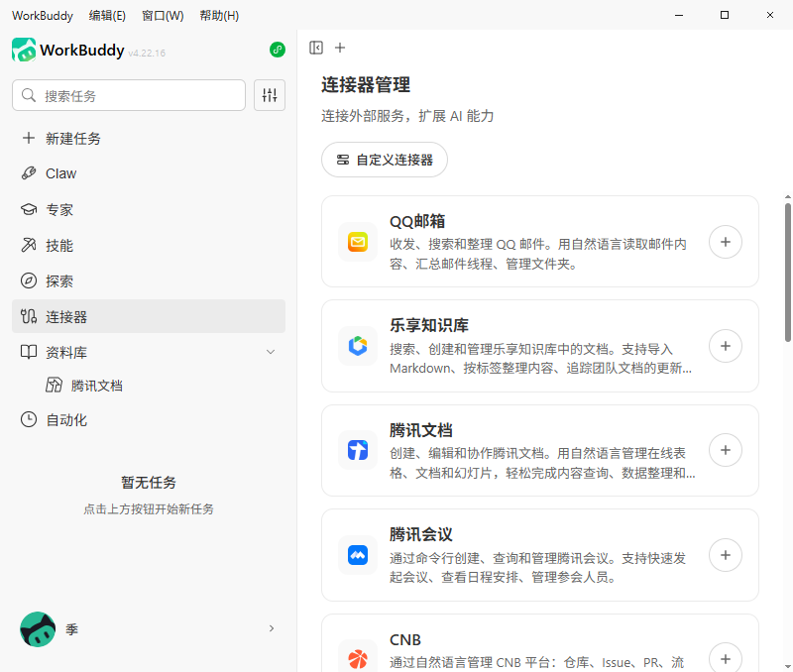Open 资料库 in the sidebar
Image resolution: width=793 pixels, height=672 pixels.
click(149, 352)
